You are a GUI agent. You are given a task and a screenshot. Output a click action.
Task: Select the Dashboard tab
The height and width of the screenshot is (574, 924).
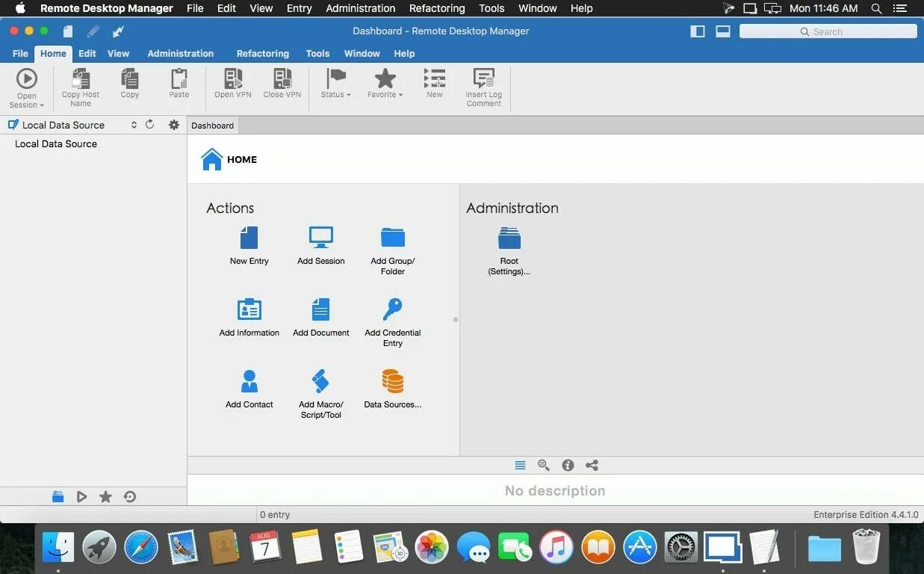click(x=212, y=126)
